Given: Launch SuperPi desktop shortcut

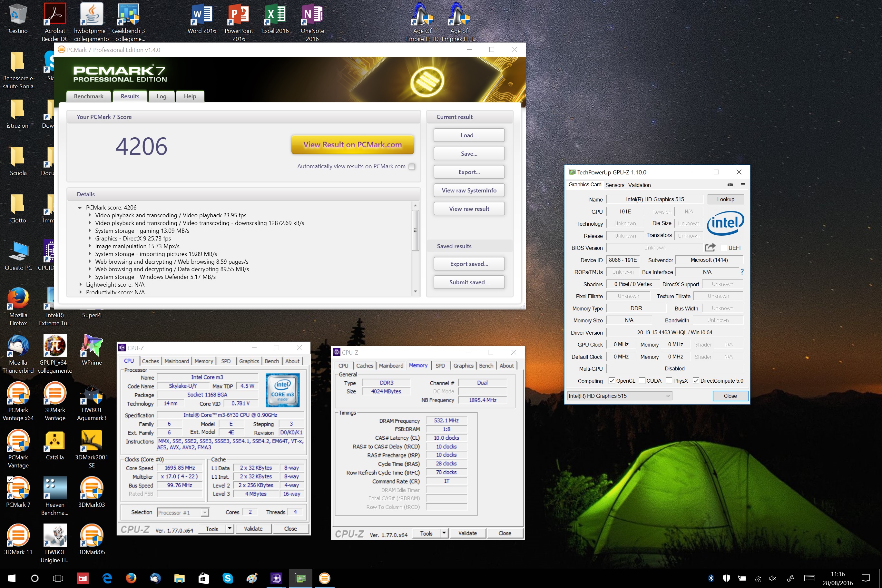Looking at the screenshot, I should (x=92, y=315).
